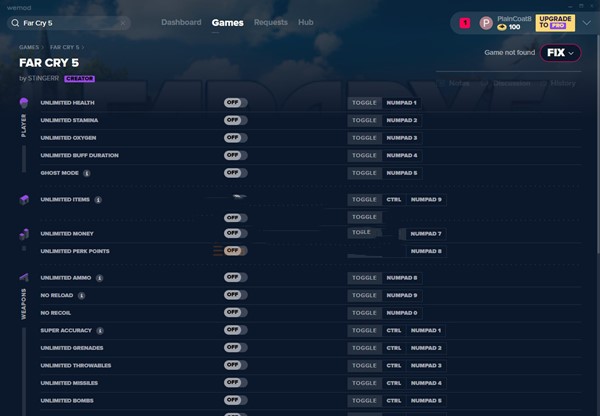Click the search magnifier icon
600x416 pixels.
tap(16, 22)
